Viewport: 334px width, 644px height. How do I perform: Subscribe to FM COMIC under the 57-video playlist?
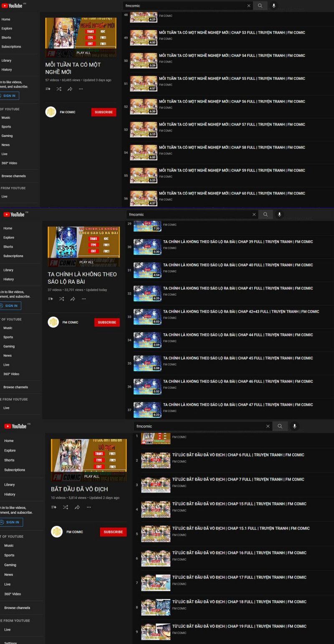point(104,112)
